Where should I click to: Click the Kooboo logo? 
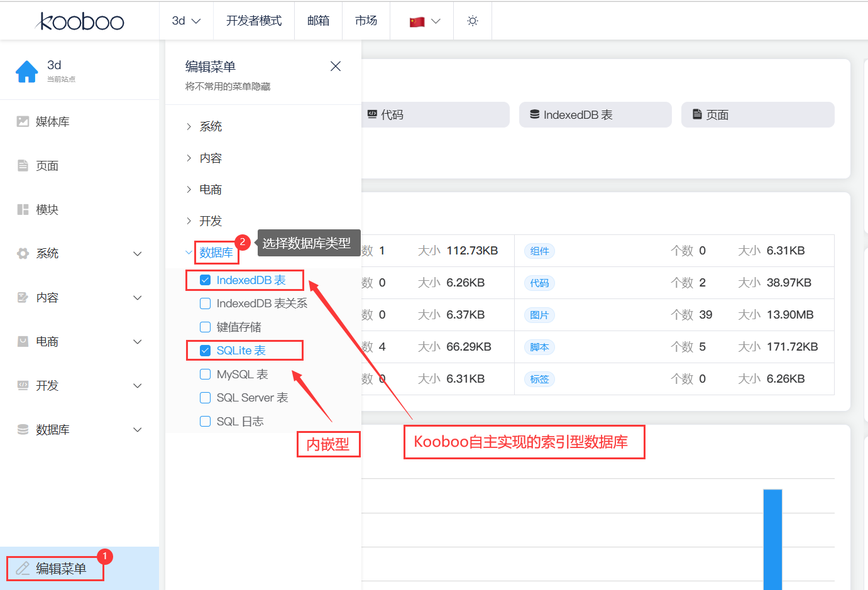point(80,21)
